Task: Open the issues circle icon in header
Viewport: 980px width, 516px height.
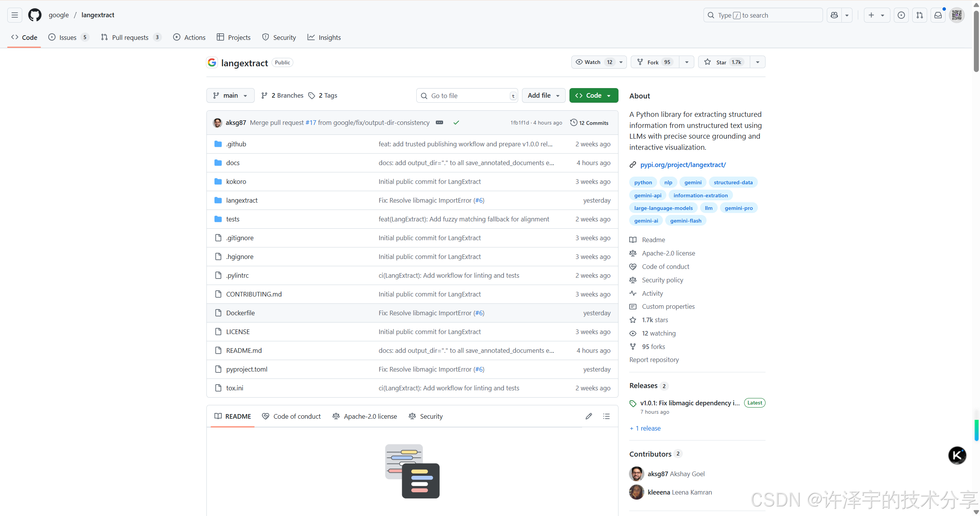Action: 901,15
